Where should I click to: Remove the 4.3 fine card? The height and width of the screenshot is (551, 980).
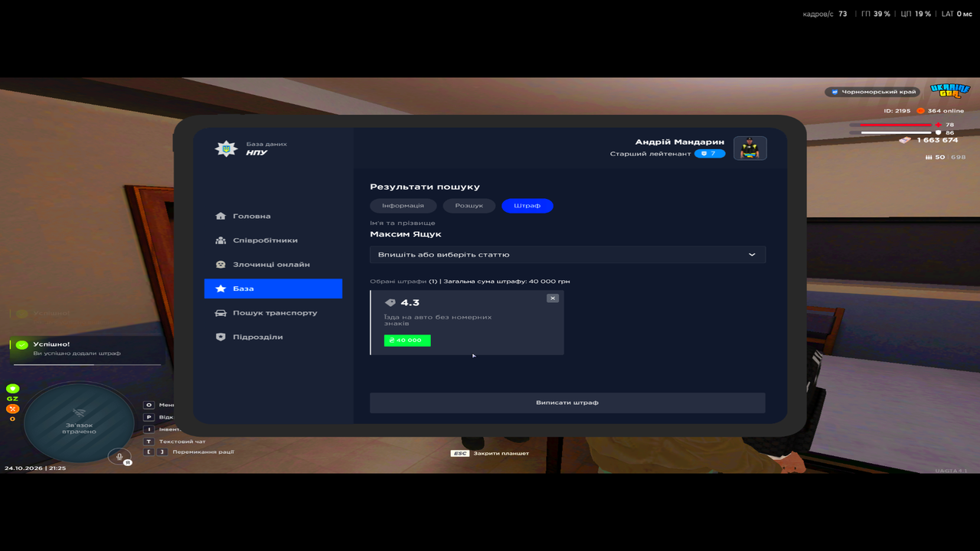pos(553,298)
